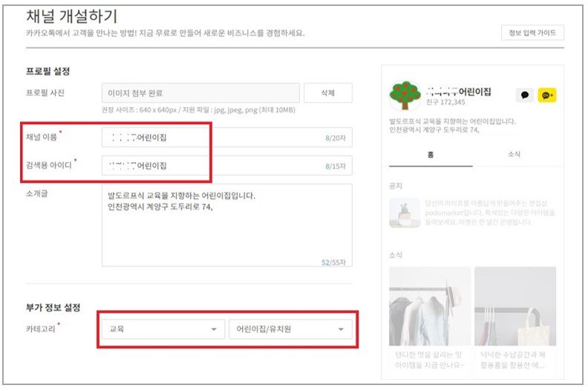The image size is (588, 391).
Task: Click the 공지 section label in preview
Action: [396, 186]
